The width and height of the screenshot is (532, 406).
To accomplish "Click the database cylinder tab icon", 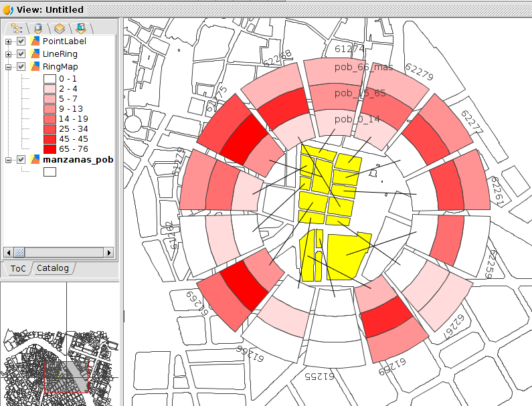I will (38, 28).
